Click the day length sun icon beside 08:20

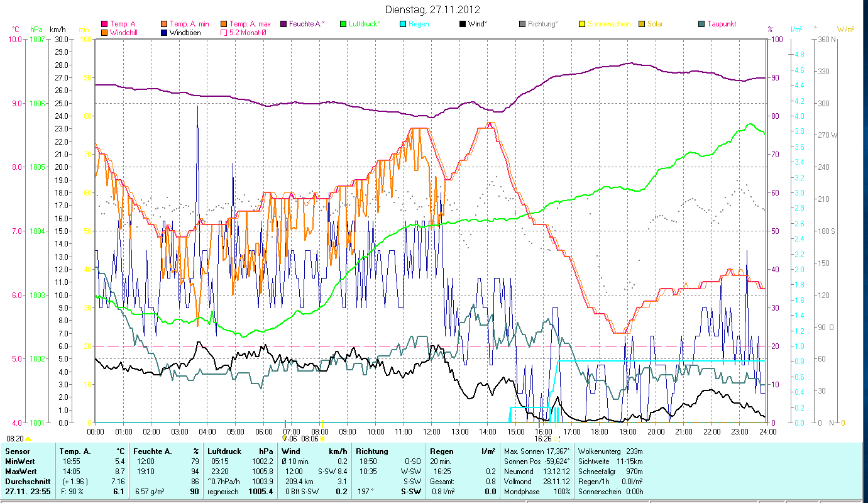click(x=28, y=439)
